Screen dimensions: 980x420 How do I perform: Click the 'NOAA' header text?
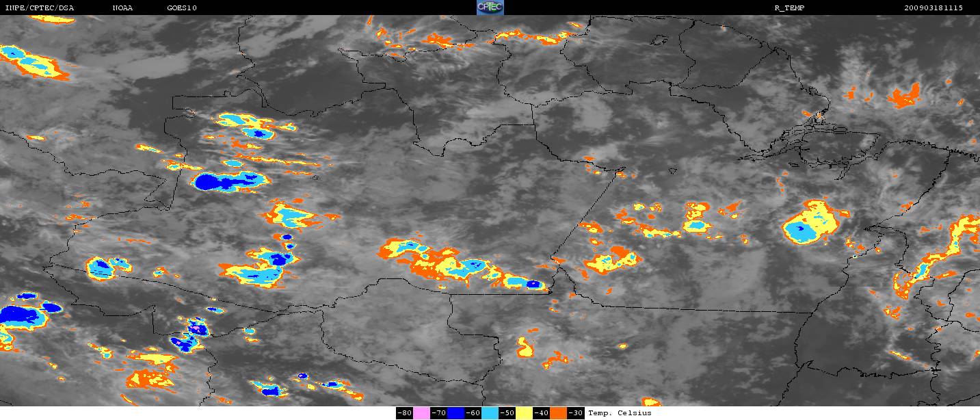pos(122,8)
